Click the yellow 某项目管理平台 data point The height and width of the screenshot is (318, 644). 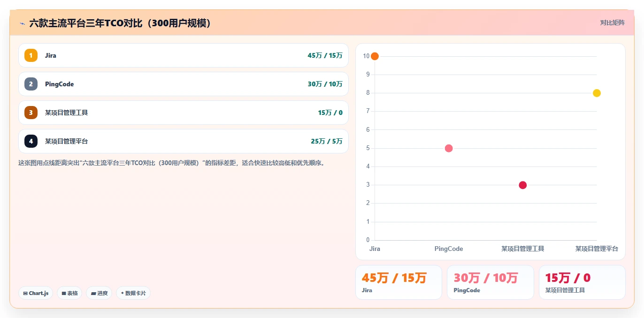[x=597, y=93]
